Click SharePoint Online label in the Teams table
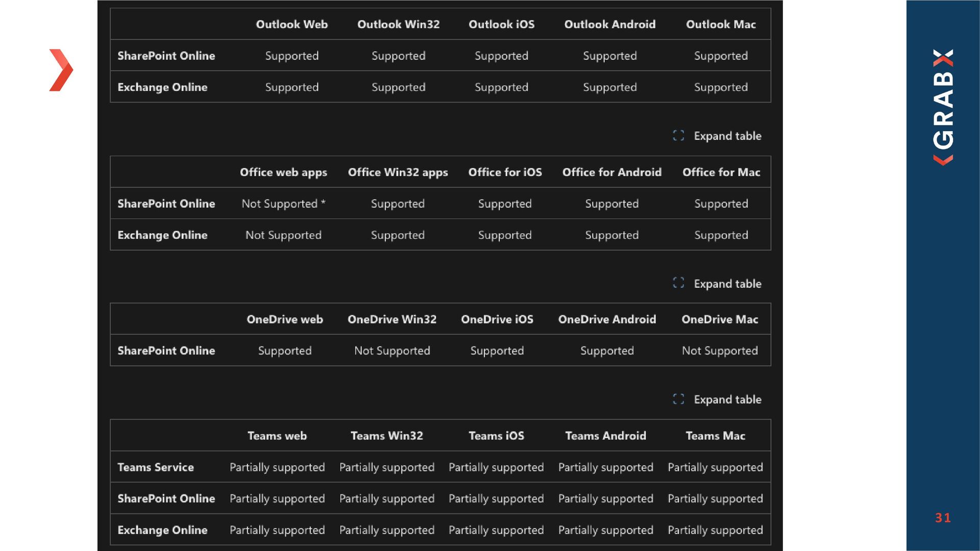980x551 pixels. pyautogui.click(x=166, y=498)
